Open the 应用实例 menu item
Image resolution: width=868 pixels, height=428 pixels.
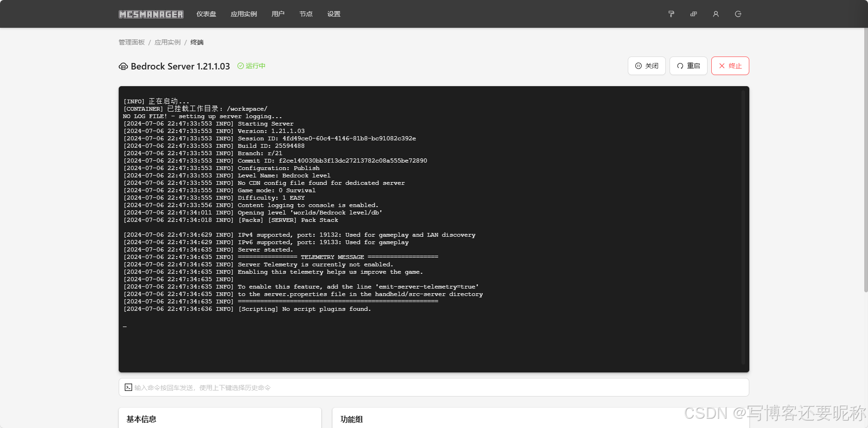click(244, 14)
